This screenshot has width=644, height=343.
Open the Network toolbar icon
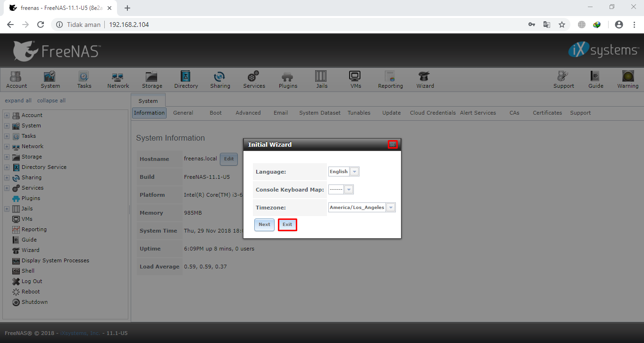118,80
